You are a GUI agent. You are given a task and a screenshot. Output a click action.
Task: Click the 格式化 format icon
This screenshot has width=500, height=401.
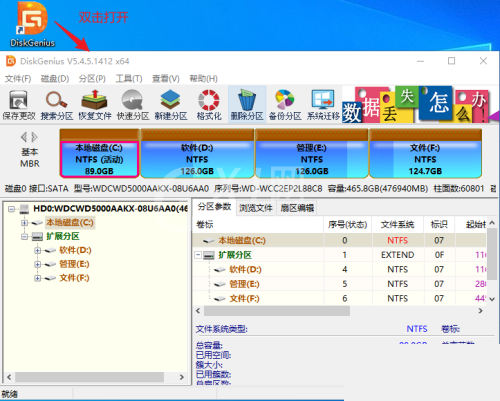pos(209,105)
